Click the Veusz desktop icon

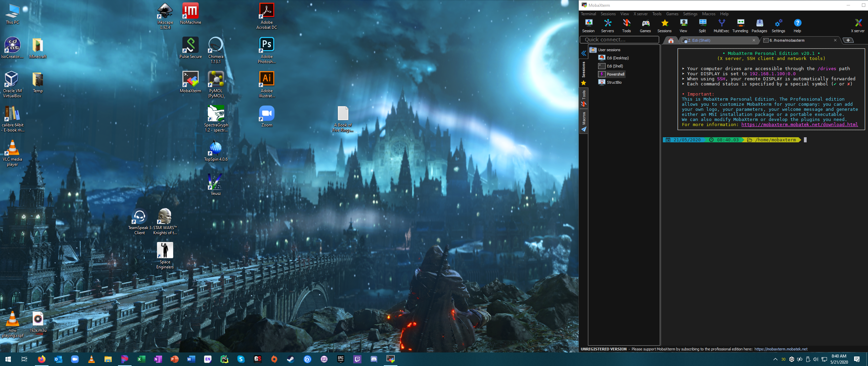click(x=216, y=185)
